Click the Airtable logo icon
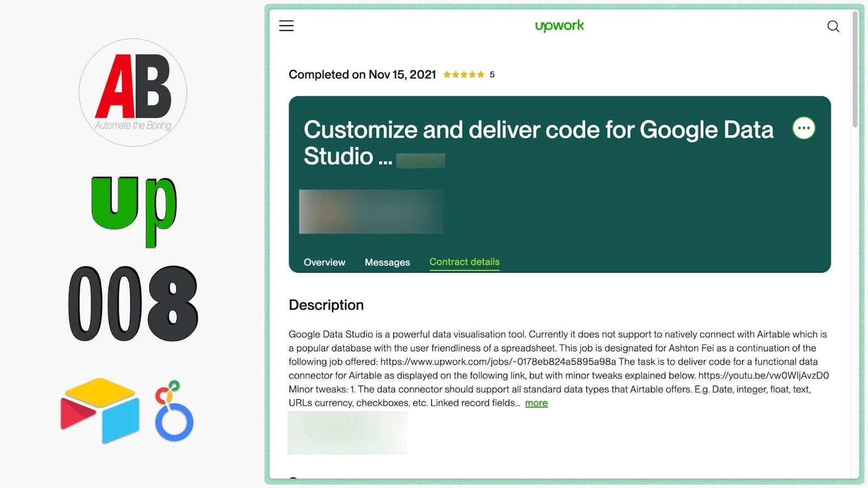 click(100, 410)
